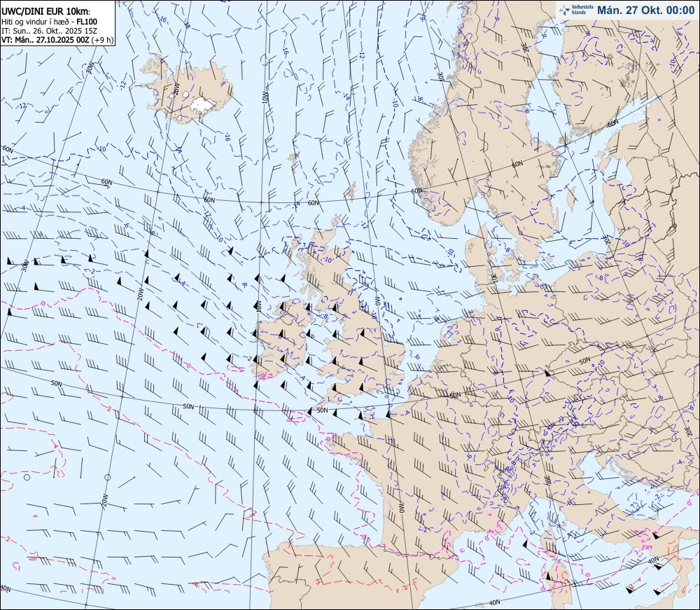
Task: Click the Veðurstofa Íslands logo
Action: click(576, 10)
